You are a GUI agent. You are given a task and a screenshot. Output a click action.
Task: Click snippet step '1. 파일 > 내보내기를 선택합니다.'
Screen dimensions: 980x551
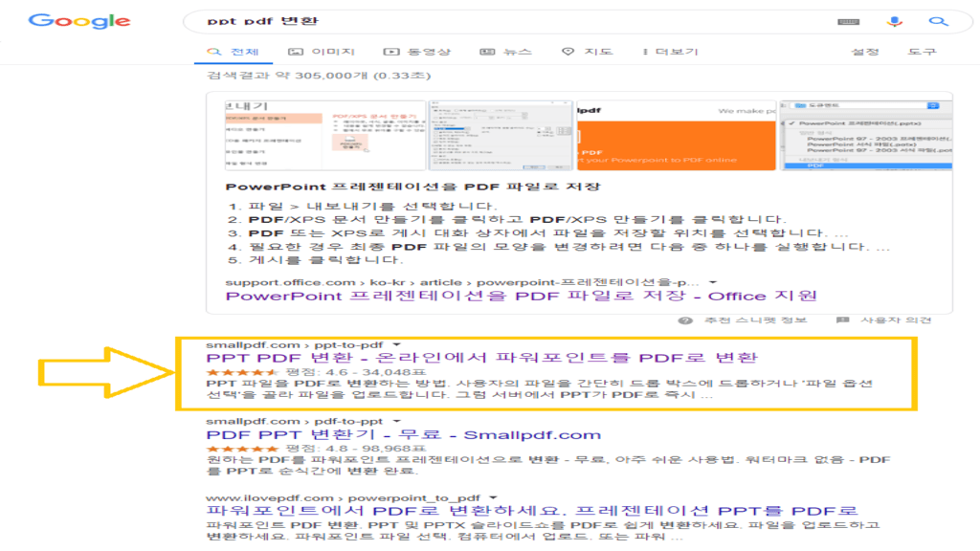(362, 207)
